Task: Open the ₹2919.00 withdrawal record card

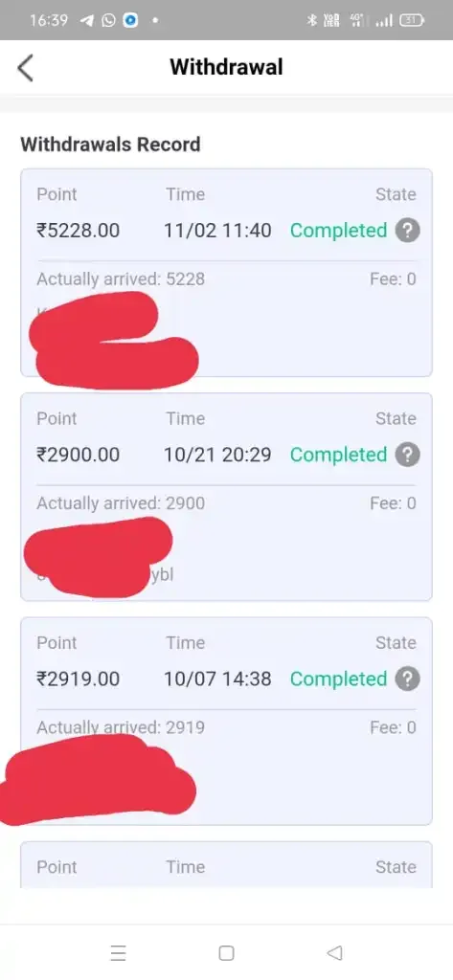Action: 226,722
